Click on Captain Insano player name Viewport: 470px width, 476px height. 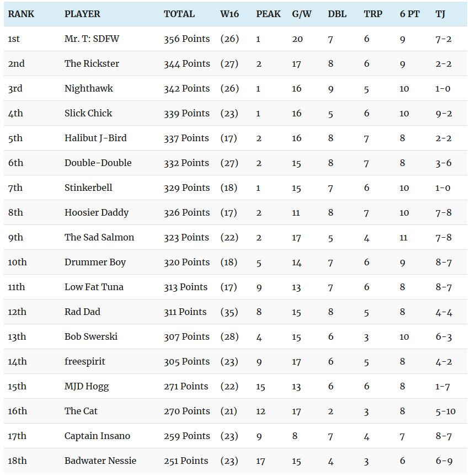(97, 436)
